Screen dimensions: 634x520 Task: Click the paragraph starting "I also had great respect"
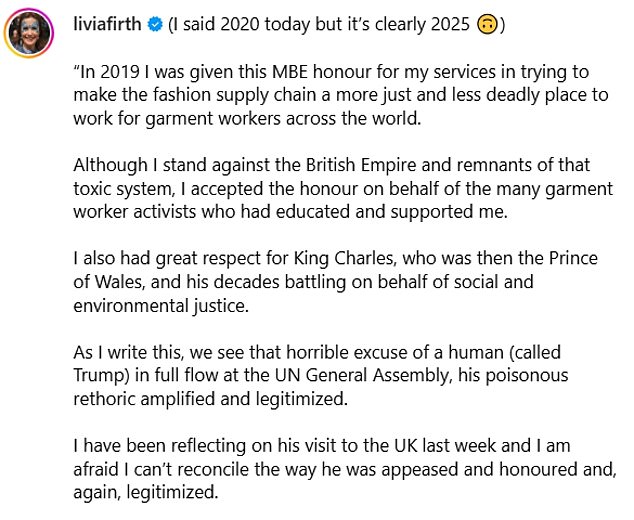pos(330,281)
